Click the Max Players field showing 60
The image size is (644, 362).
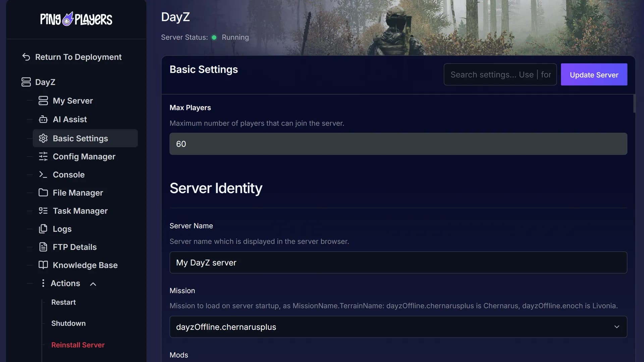pyautogui.click(x=398, y=144)
